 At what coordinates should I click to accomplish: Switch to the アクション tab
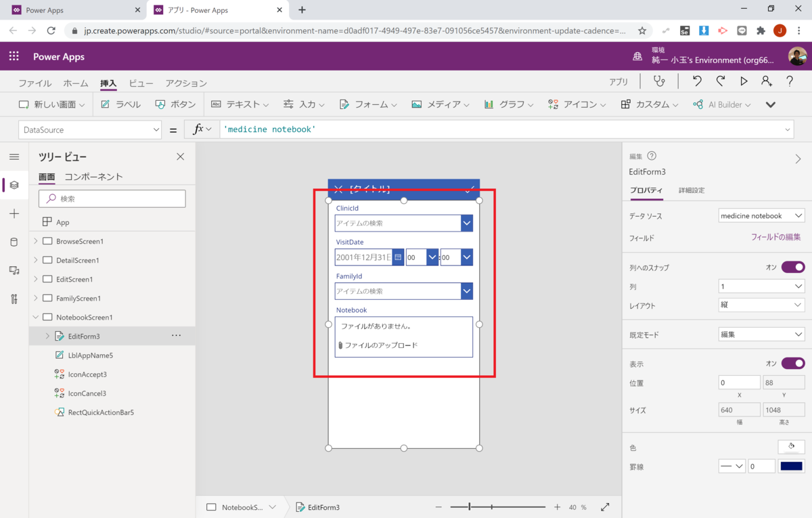186,83
